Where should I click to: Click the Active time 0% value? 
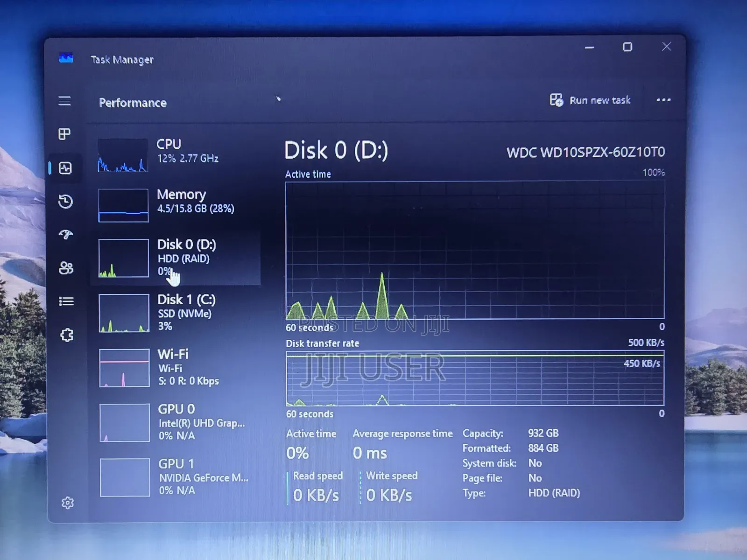pyautogui.click(x=297, y=453)
